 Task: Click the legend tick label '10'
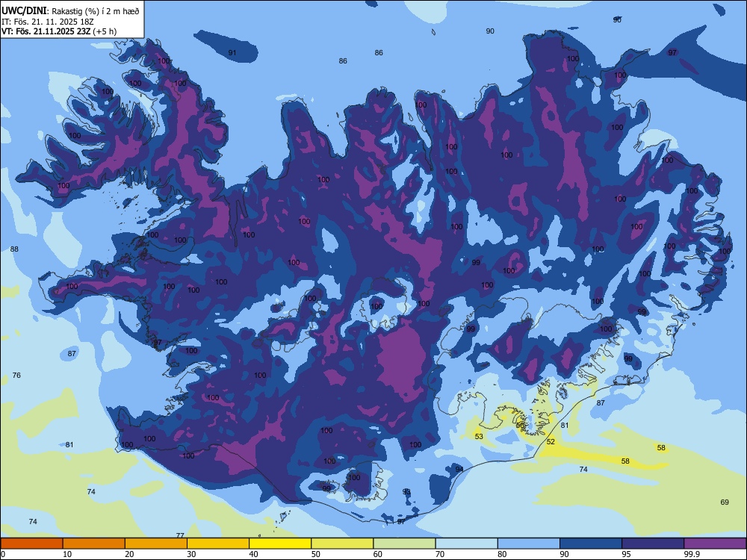tap(67, 554)
